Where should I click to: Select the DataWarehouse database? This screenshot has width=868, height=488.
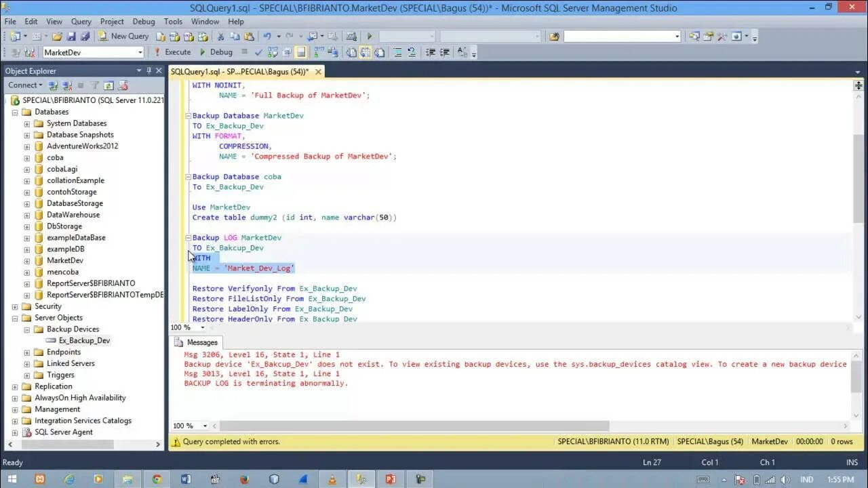click(73, 215)
